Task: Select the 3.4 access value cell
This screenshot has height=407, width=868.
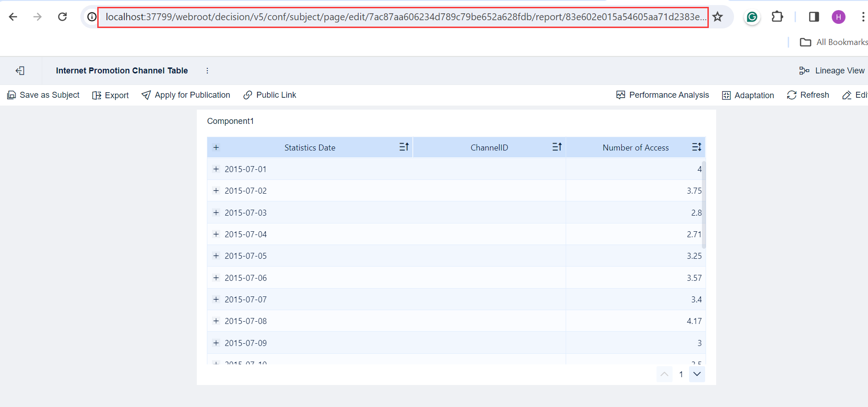Action: coord(635,299)
